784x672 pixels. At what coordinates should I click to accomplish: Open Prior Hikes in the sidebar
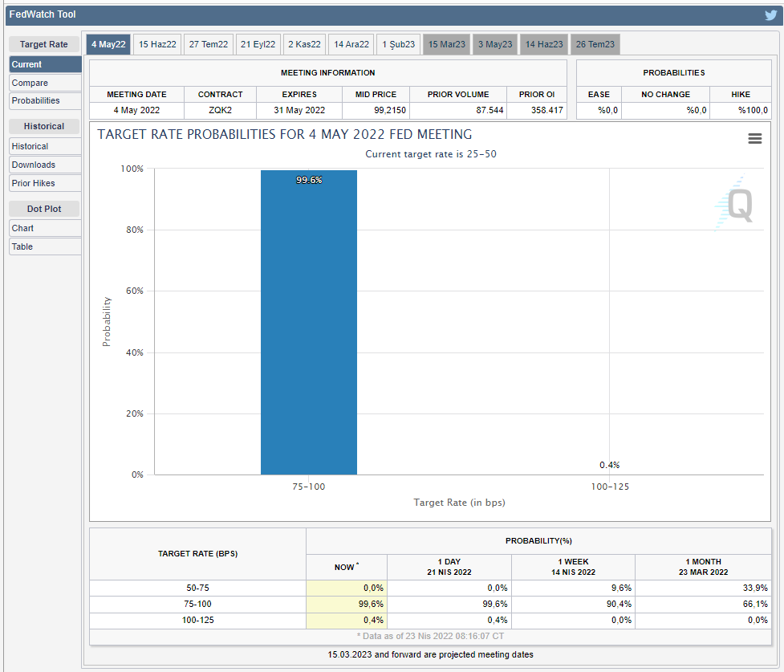tap(45, 184)
